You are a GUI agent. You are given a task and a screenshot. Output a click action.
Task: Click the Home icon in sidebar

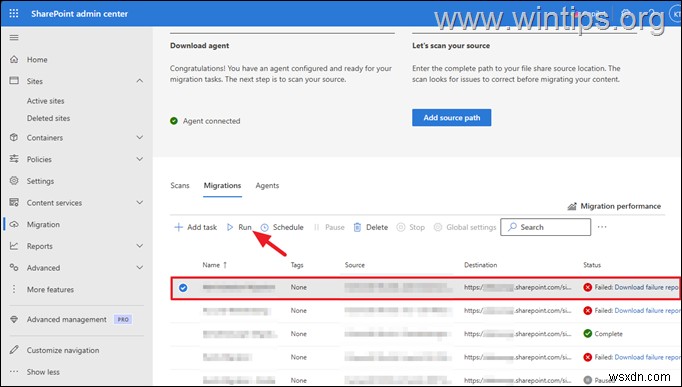14,59
